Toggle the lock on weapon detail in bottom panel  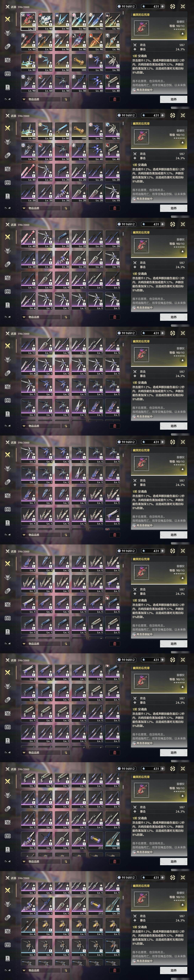coord(182,905)
